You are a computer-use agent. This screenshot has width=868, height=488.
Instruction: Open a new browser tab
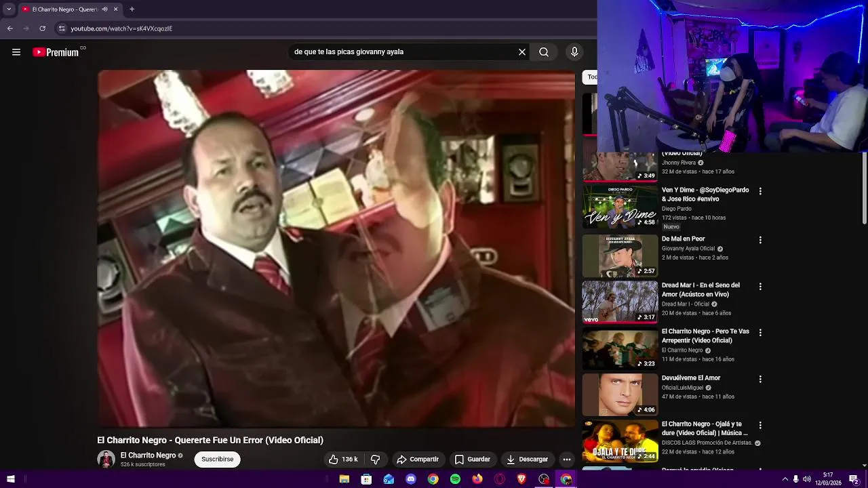click(132, 9)
